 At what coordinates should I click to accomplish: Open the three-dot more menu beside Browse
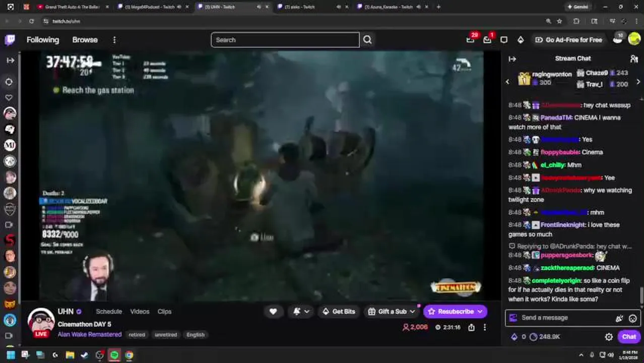pyautogui.click(x=114, y=40)
